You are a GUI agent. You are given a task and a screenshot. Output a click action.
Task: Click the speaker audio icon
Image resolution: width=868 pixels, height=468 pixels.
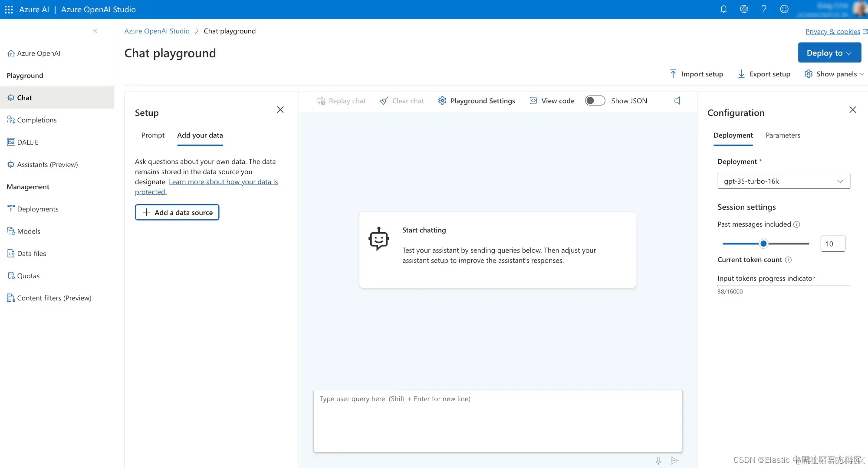coord(677,100)
